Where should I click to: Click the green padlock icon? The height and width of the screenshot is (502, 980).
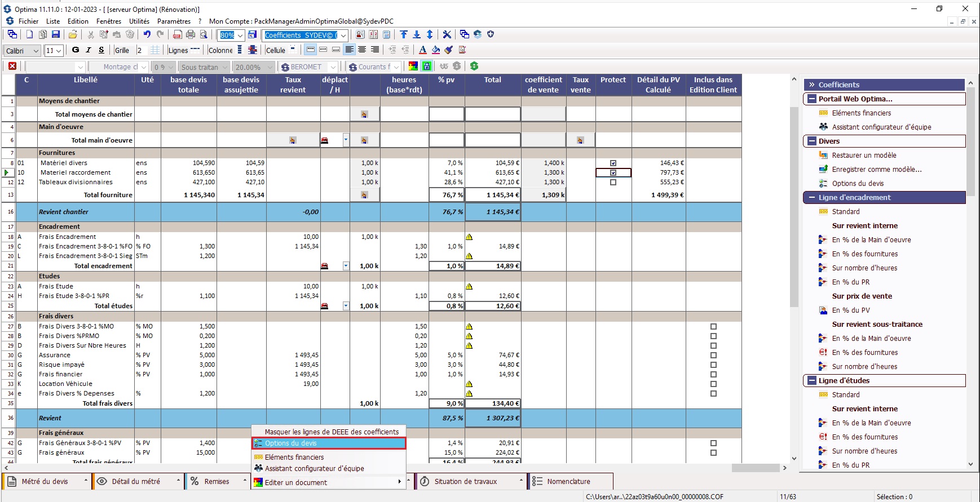[x=427, y=66]
